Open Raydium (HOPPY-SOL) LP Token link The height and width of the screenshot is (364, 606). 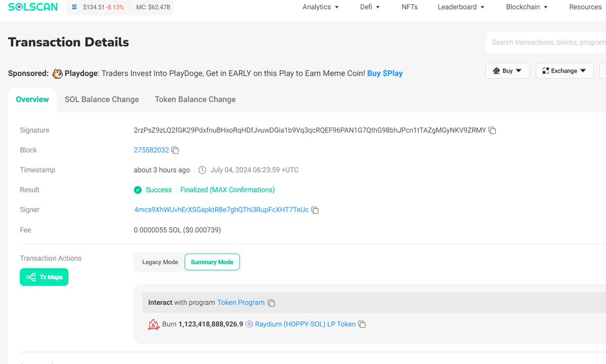tap(305, 324)
